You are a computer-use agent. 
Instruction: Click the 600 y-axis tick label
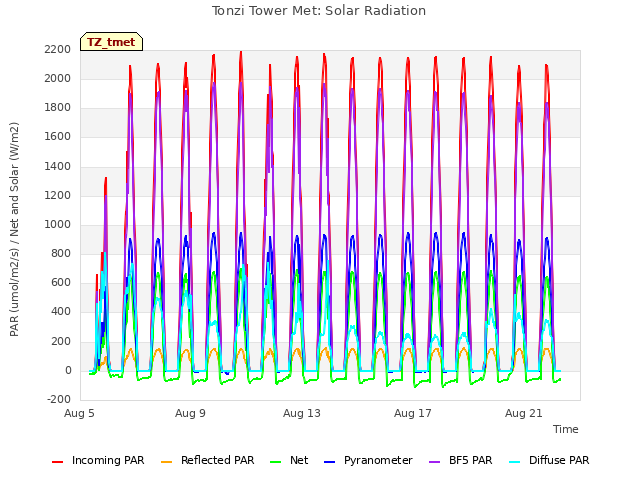pyautogui.click(x=61, y=282)
